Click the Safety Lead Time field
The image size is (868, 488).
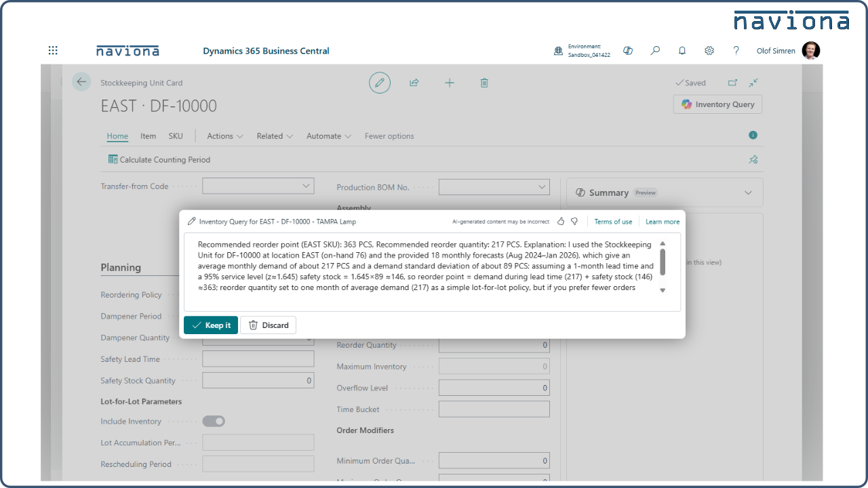258,359
